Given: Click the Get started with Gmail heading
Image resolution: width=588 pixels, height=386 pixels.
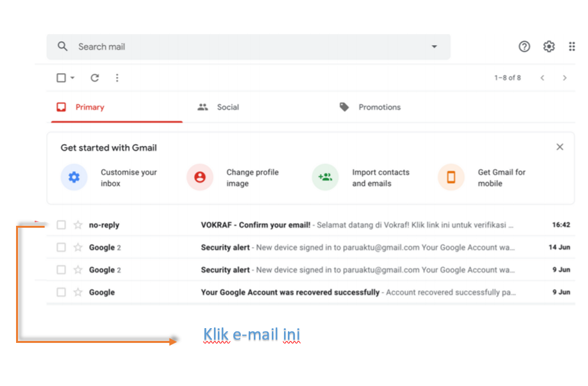Looking at the screenshot, I should [109, 147].
